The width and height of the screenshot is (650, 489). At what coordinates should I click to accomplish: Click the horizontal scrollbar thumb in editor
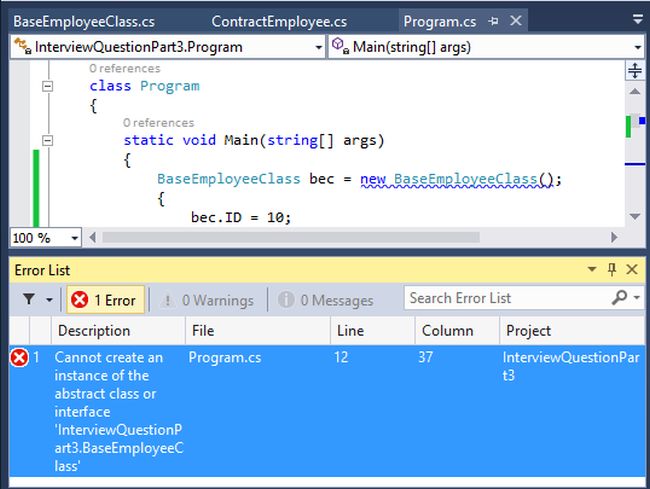point(291,237)
